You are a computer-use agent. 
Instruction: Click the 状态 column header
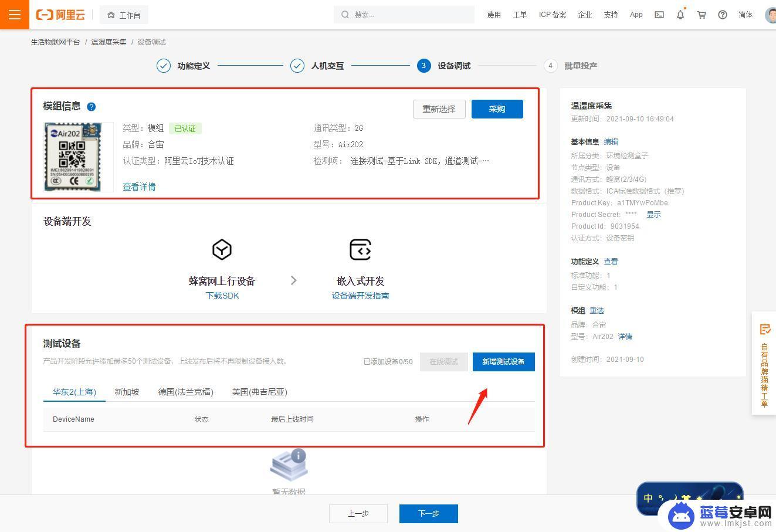(201, 419)
